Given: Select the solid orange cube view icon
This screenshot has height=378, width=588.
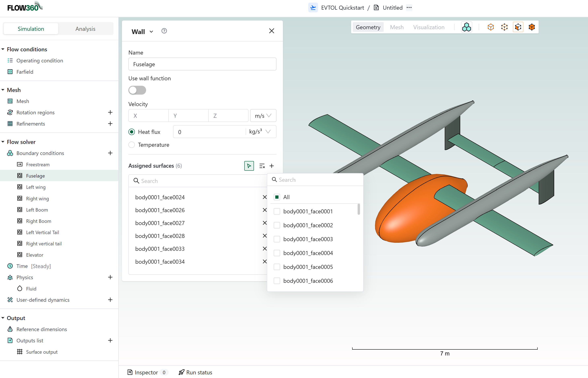Looking at the screenshot, I should [x=532, y=27].
